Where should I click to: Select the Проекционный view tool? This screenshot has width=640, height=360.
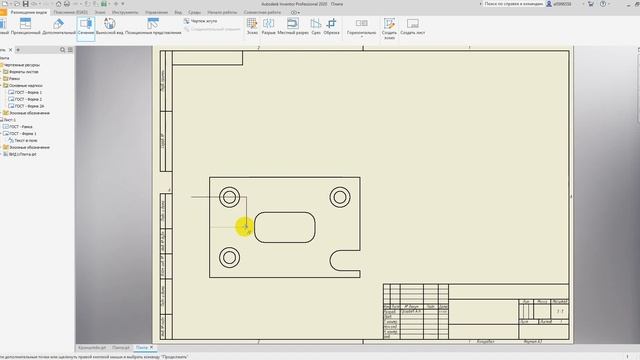pos(25,27)
